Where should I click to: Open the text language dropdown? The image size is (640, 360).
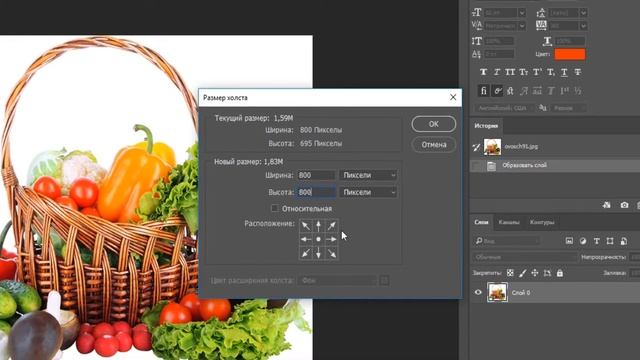(x=504, y=108)
